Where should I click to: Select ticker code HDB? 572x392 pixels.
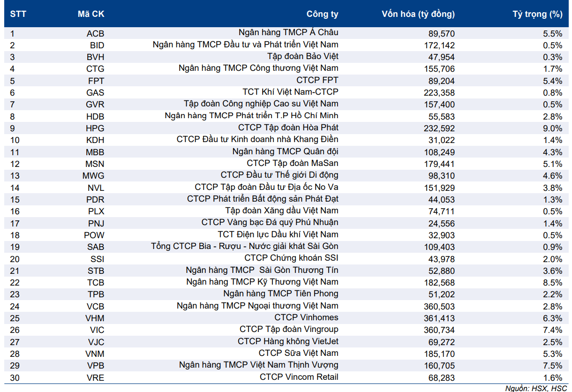[x=96, y=117]
